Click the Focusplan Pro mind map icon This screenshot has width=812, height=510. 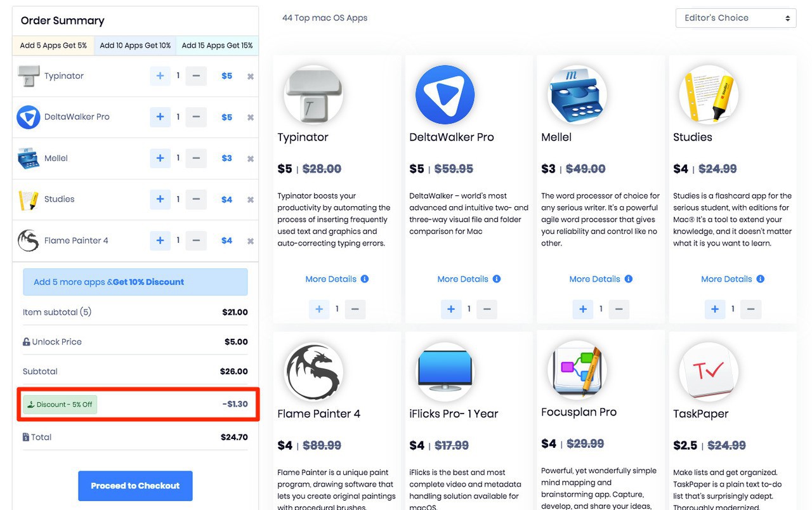577,370
